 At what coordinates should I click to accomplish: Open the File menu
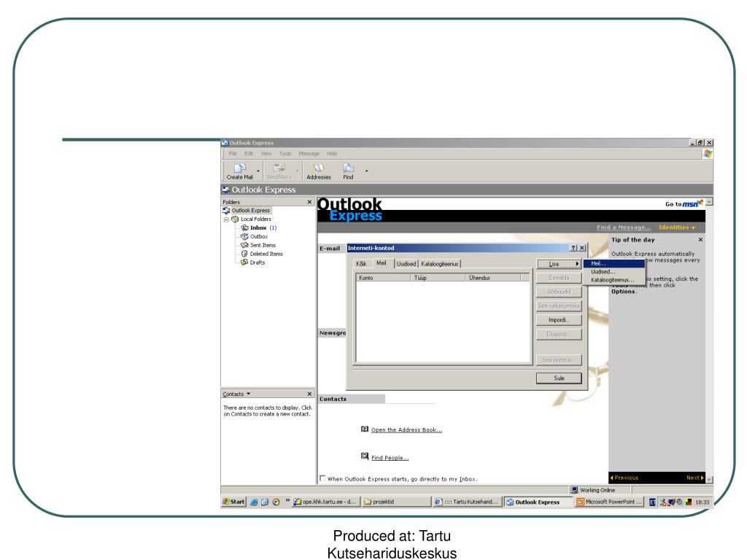tap(233, 153)
